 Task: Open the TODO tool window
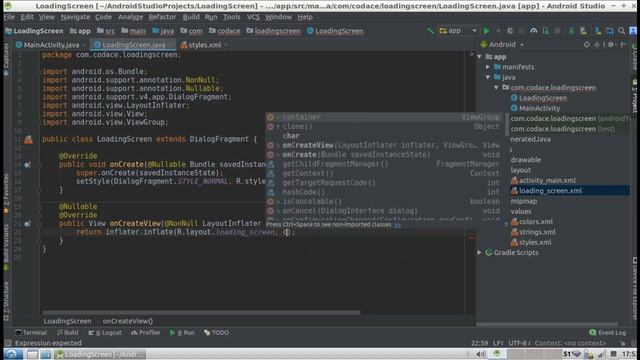click(216, 333)
